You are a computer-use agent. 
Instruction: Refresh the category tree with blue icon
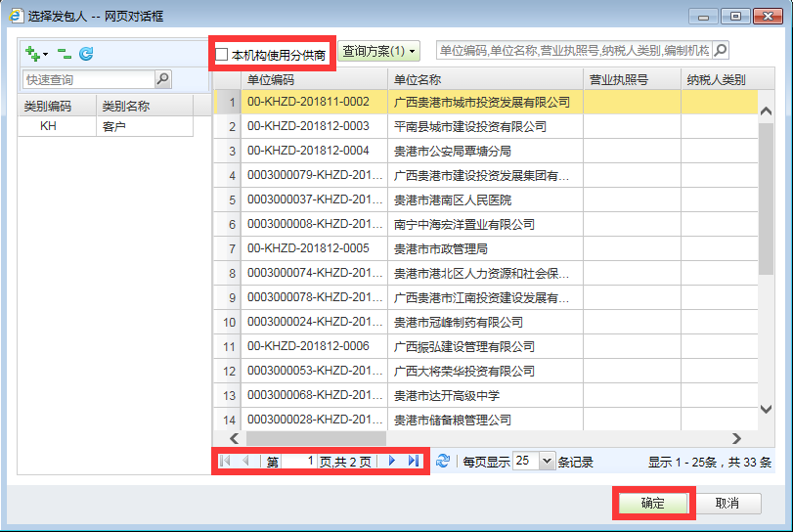point(86,53)
